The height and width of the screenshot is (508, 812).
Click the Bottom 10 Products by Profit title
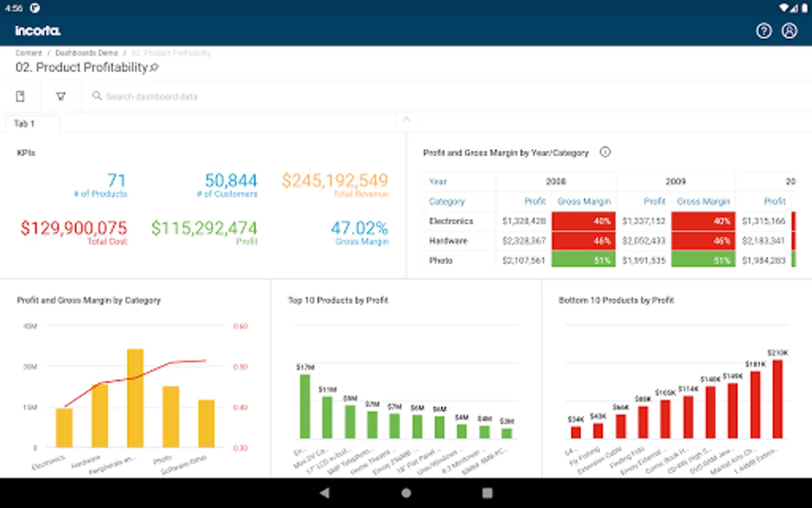[616, 300]
